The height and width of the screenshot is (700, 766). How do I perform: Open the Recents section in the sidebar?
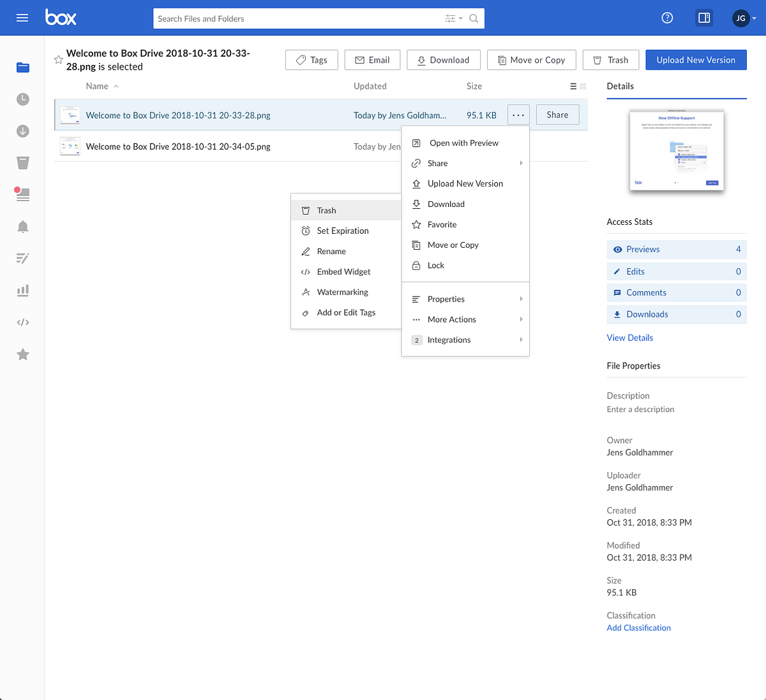click(23, 99)
